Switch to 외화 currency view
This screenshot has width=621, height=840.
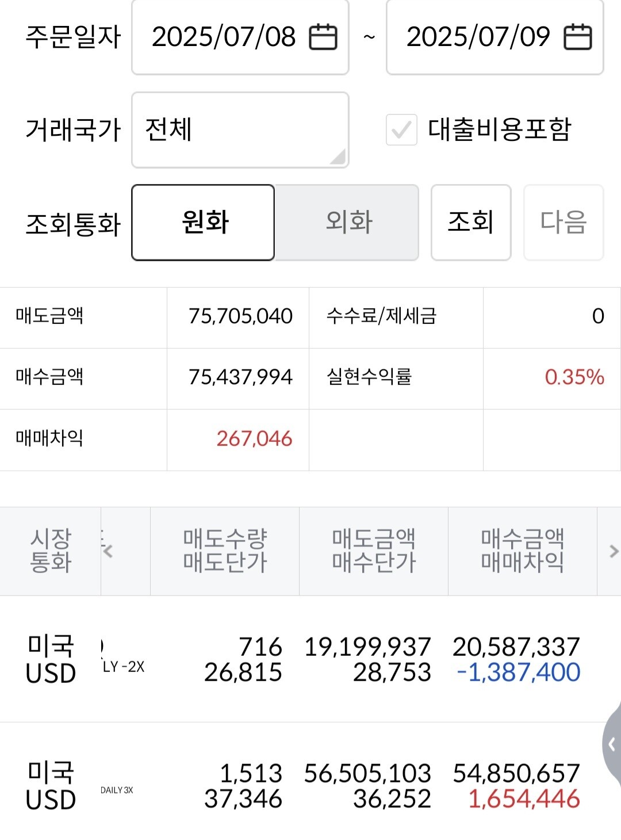347,223
